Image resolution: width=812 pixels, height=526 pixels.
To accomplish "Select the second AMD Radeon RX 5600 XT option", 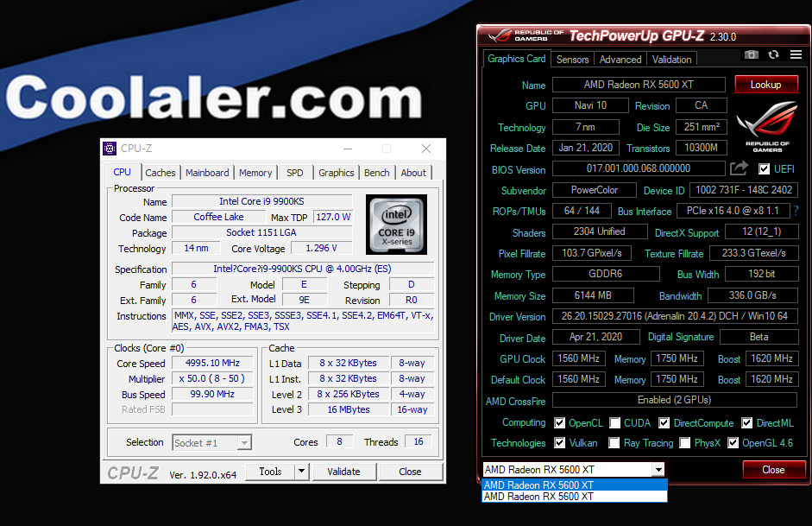I will point(575,497).
